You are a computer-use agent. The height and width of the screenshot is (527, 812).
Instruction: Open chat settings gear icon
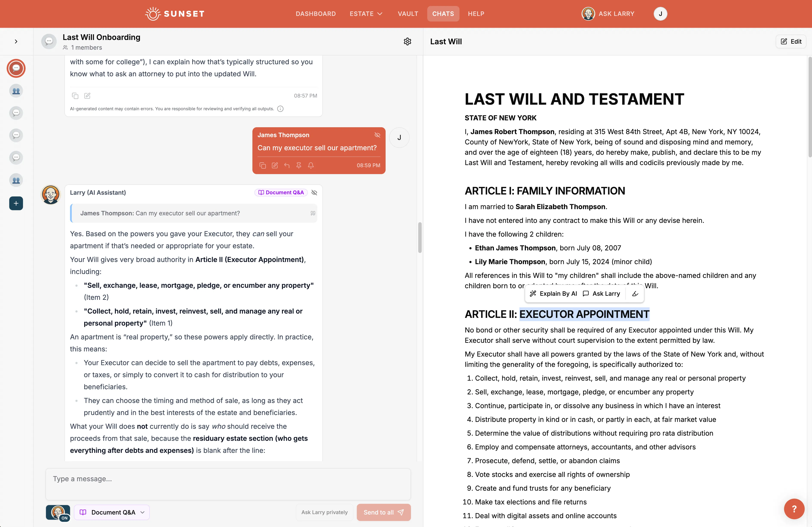pos(407,41)
